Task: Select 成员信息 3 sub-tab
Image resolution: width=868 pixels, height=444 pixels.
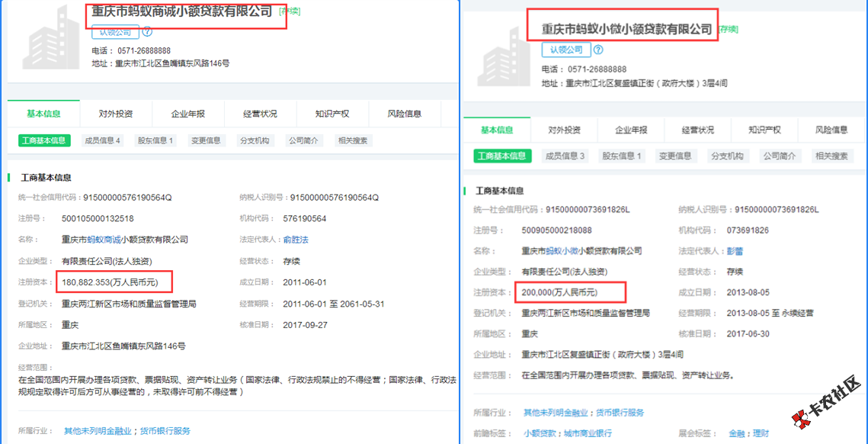Action: click(565, 156)
